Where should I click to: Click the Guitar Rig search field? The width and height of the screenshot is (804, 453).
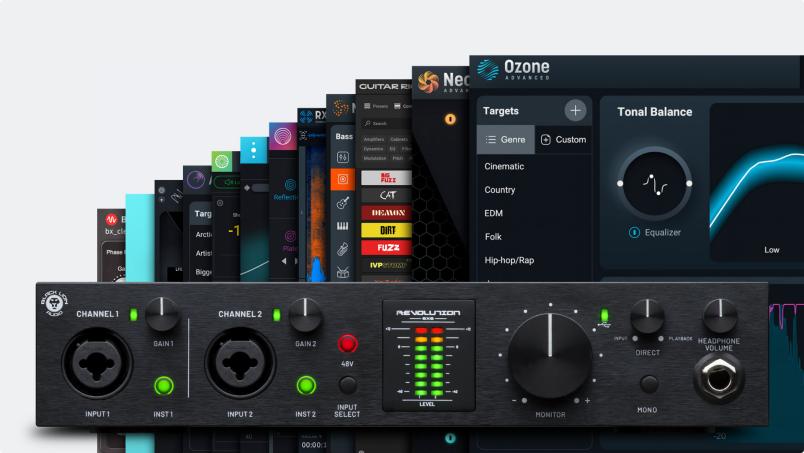click(x=385, y=123)
